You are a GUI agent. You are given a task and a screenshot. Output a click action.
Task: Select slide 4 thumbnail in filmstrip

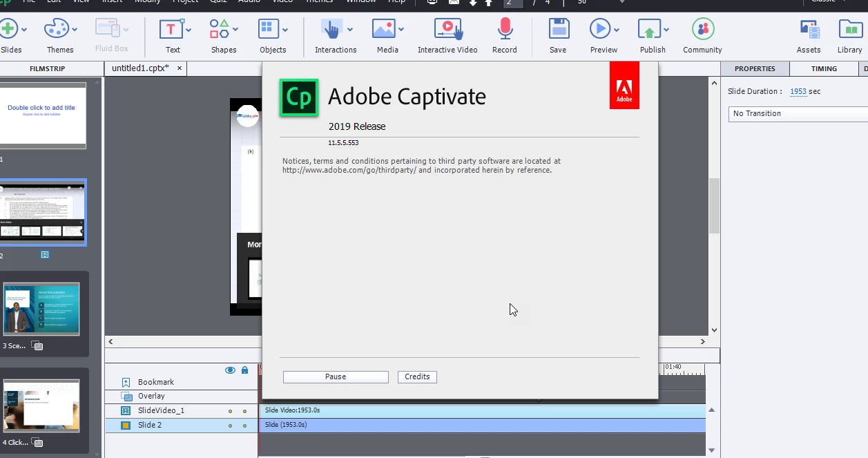pos(41,405)
